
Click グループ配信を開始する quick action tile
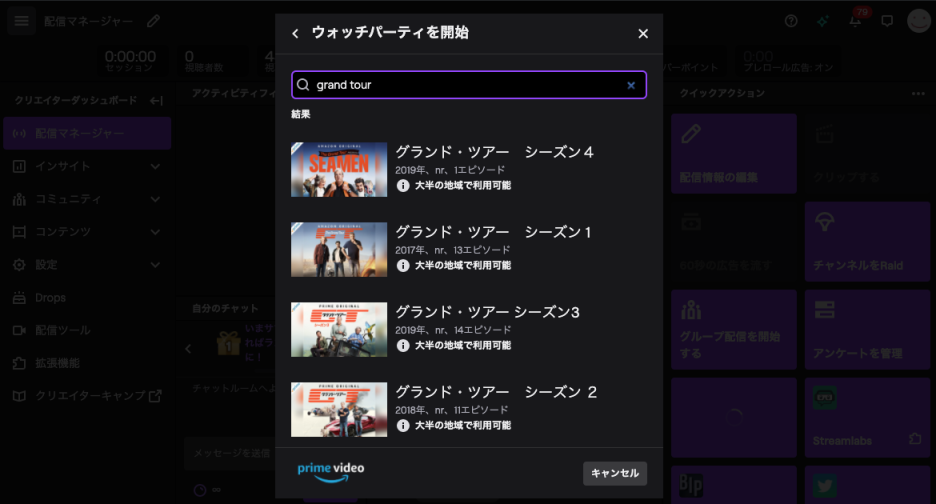pyautogui.click(x=734, y=330)
